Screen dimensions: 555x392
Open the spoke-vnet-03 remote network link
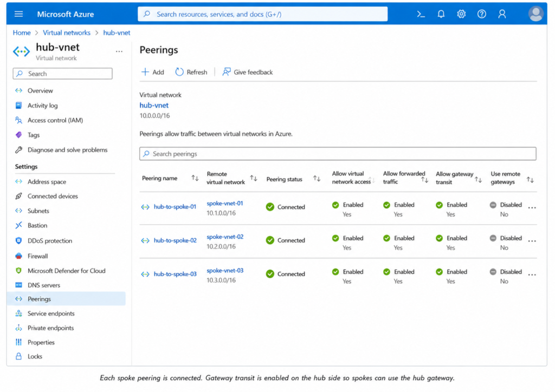pos(225,270)
